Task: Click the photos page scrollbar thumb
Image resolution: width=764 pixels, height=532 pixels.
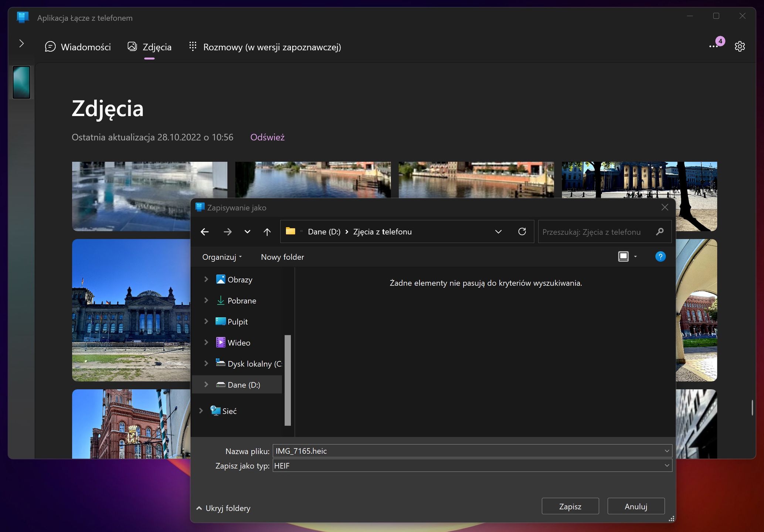Action: point(752,407)
